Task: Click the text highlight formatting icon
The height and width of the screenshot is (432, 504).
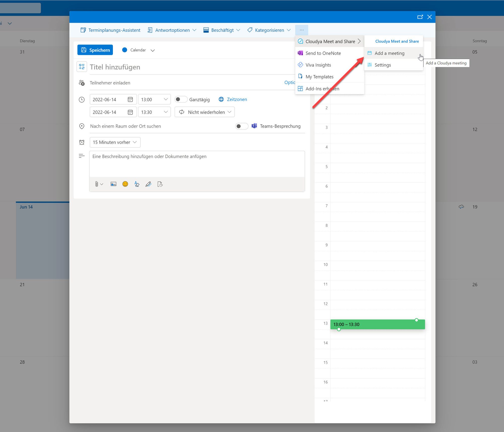Action: (137, 184)
